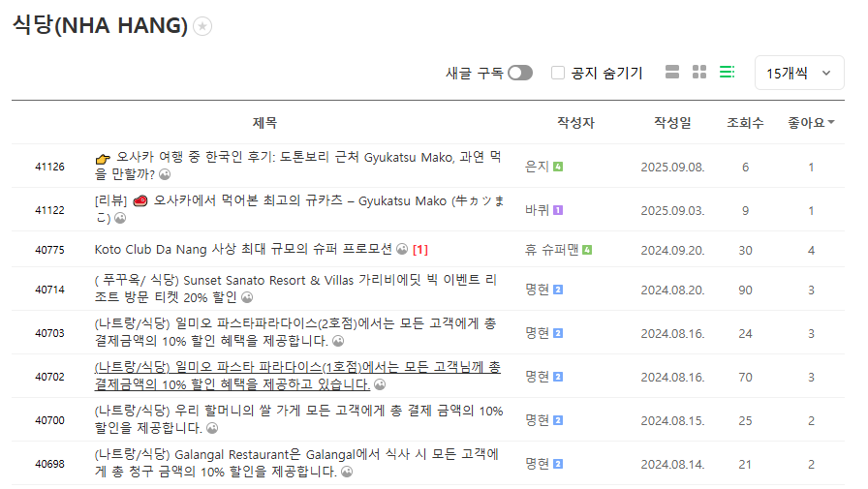The image size is (868, 489).
Task: Click the image icon after Koto Club title
Action: coord(402,250)
